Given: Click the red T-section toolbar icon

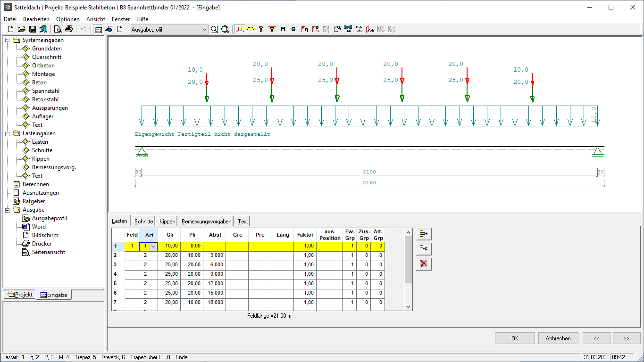Looking at the screenshot, I should (x=272, y=29).
